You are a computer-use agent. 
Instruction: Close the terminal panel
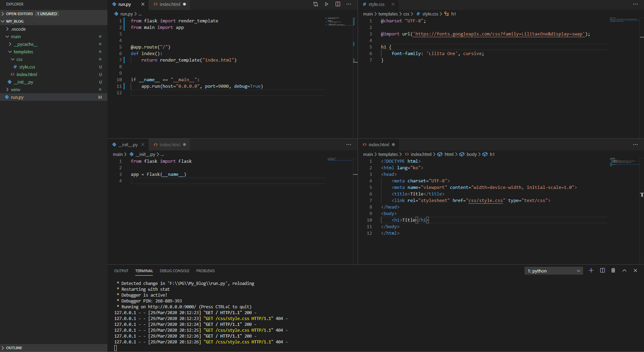pos(635,270)
